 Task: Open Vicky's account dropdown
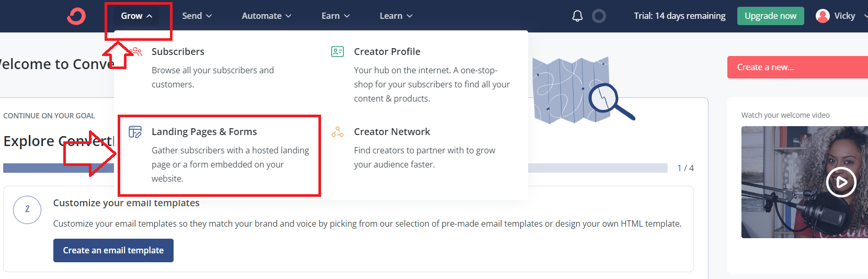[841, 16]
